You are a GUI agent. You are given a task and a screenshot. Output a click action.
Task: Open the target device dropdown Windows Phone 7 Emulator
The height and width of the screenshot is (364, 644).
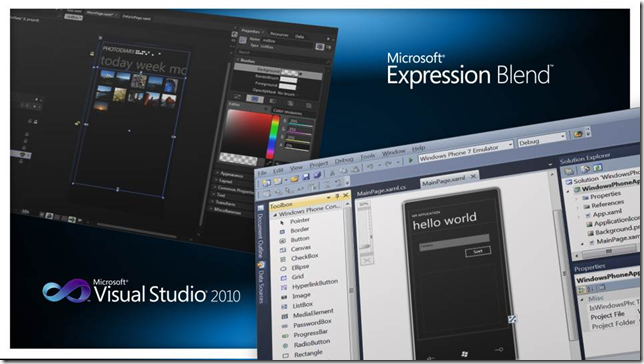click(466, 152)
